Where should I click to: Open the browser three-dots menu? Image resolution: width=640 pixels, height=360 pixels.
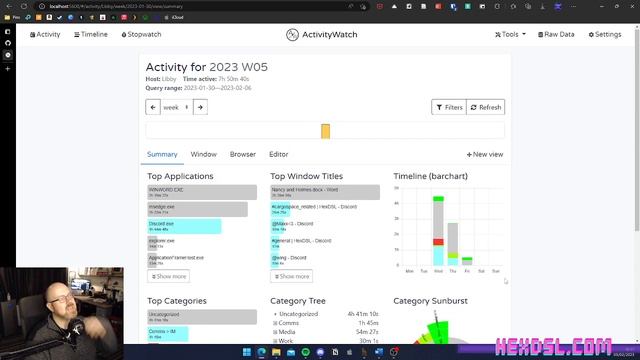tap(573, 6)
